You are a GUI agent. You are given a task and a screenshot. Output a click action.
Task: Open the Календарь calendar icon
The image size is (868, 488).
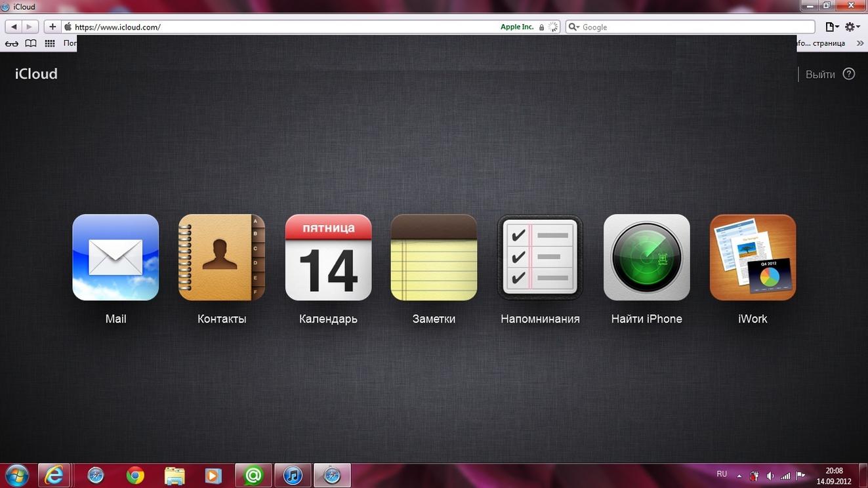328,257
